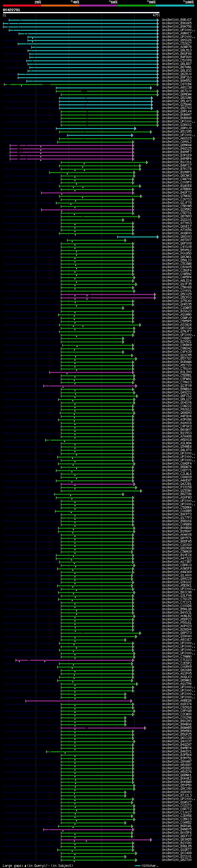Select the UniRef100_B4QSZ5 hit label
Screen dimensions: 197x868
[x=177, y=149]
